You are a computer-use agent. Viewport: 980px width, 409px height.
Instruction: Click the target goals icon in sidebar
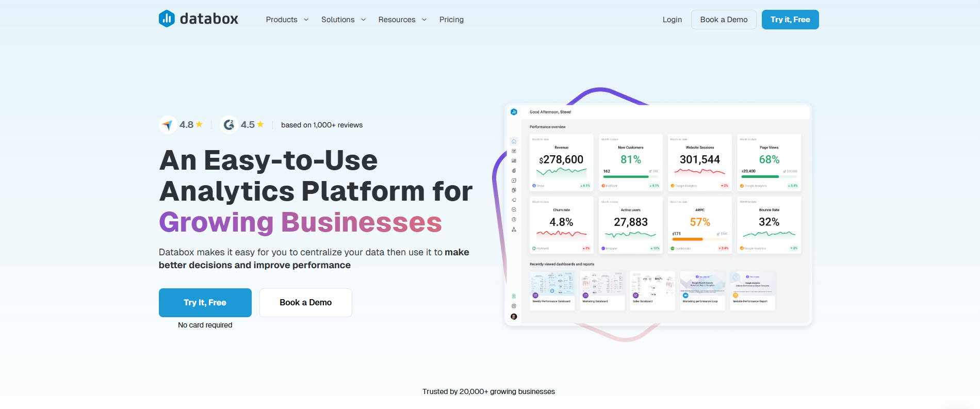[514, 171]
